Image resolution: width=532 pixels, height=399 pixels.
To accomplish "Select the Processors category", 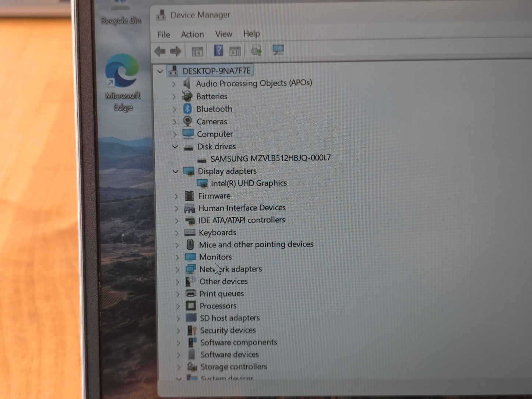I will [218, 306].
